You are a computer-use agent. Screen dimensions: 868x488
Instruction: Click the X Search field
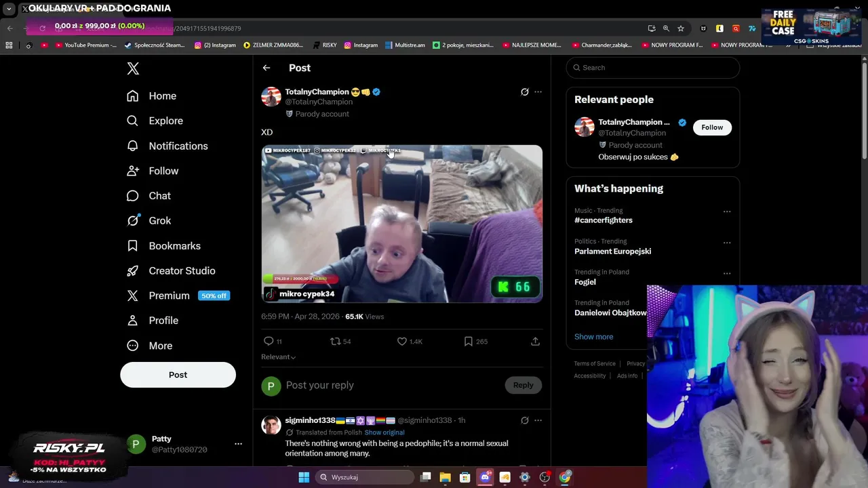point(653,68)
